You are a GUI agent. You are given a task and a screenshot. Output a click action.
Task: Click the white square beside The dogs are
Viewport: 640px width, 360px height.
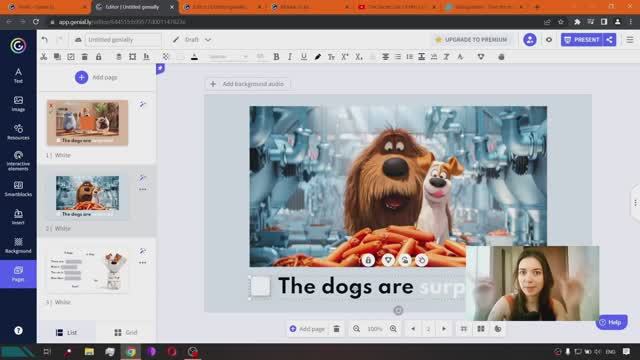pyautogui.click(x=260, y=286)
